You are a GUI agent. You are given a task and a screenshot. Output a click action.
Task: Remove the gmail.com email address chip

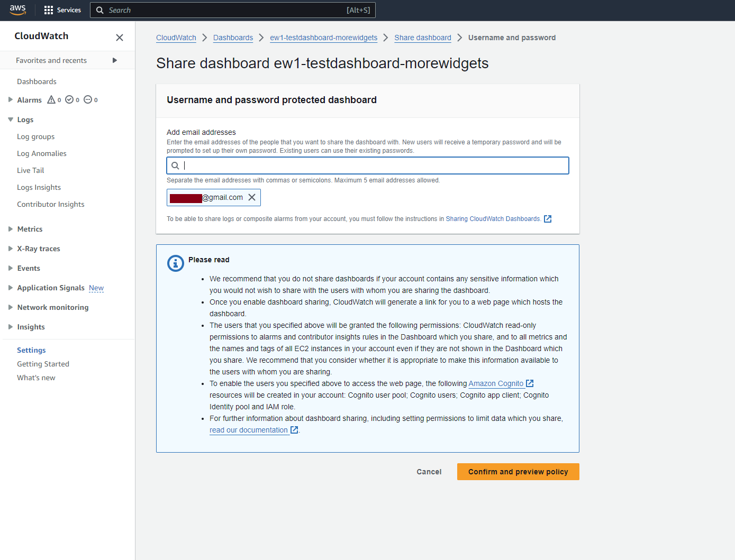click(252, 197)
